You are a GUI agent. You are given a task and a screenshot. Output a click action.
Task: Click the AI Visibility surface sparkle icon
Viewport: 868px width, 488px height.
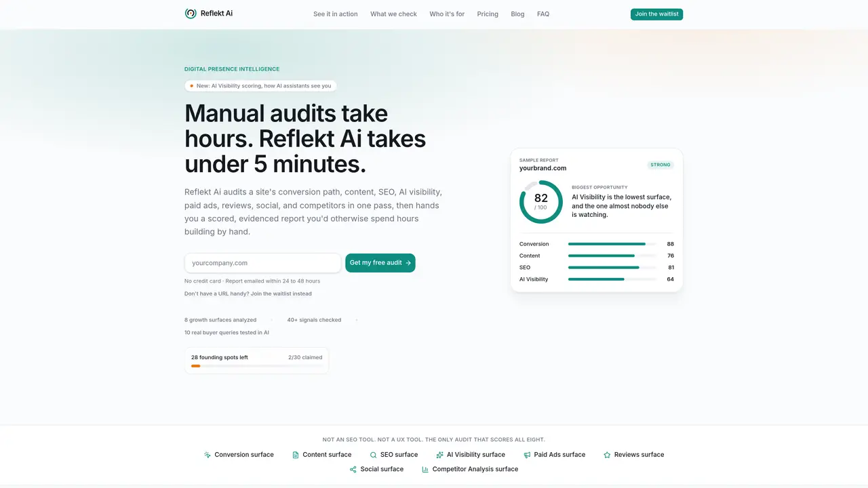[x=440, y=455]
